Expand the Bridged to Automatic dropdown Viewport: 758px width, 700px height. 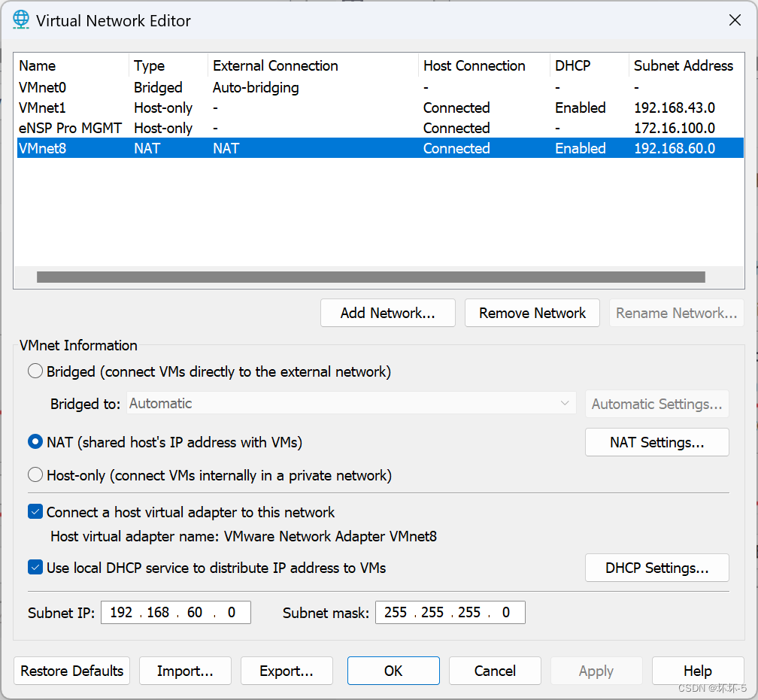pyautogui.click(x=565, y=404)
